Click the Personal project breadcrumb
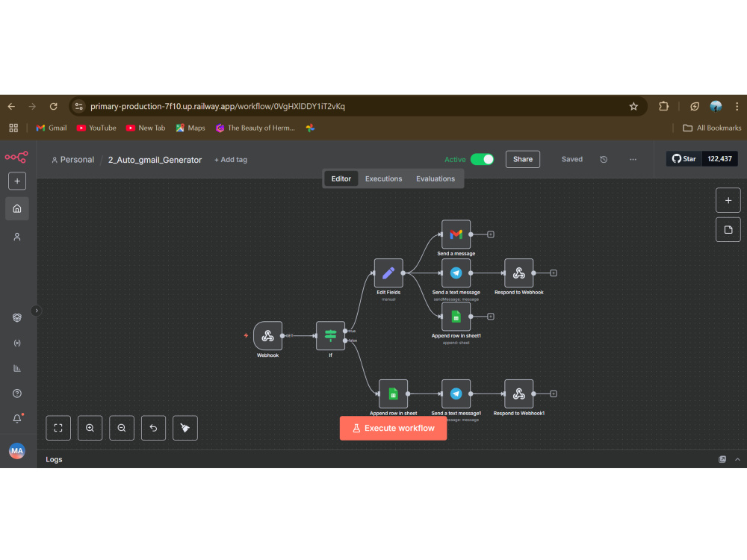 pyautogui.click(x=73, y=160)
